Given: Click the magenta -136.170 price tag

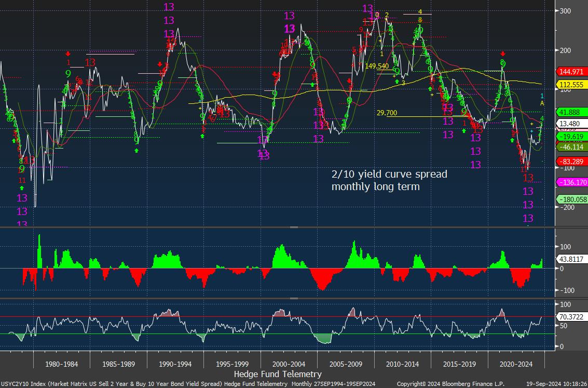Looking at the screenshot, I should click(572, 182).
